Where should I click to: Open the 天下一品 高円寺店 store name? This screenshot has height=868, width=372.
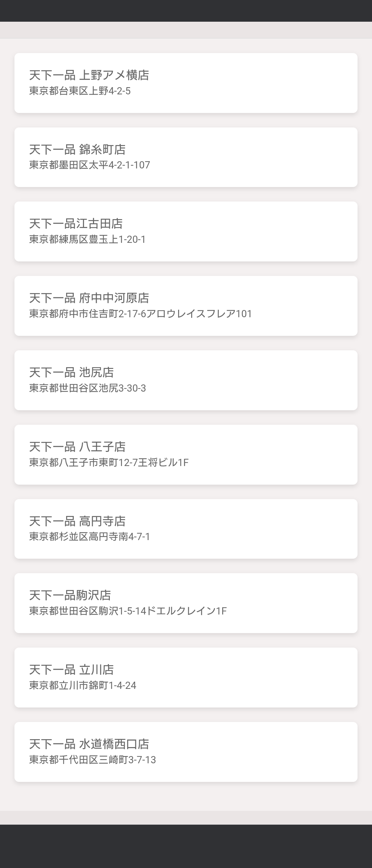coord(77,521)
